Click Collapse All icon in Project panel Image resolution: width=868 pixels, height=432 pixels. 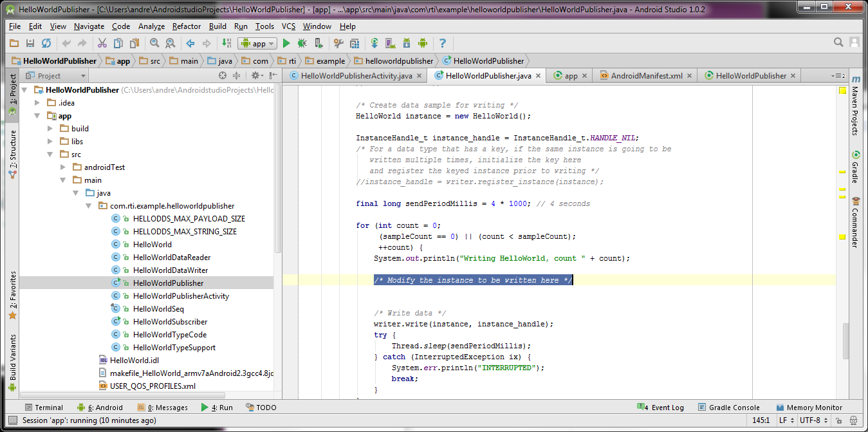pyautogui.click(x=236, y=75)
